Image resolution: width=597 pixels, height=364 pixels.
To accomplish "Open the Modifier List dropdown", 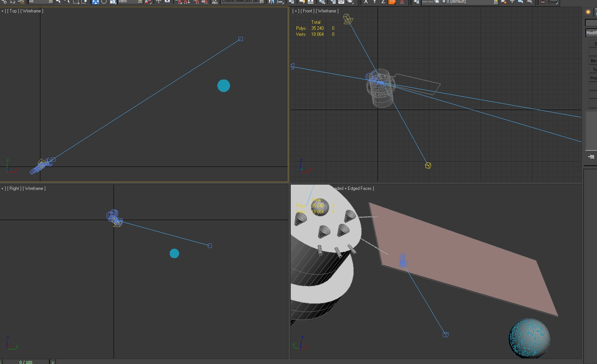I will click(x=591, y=33).
